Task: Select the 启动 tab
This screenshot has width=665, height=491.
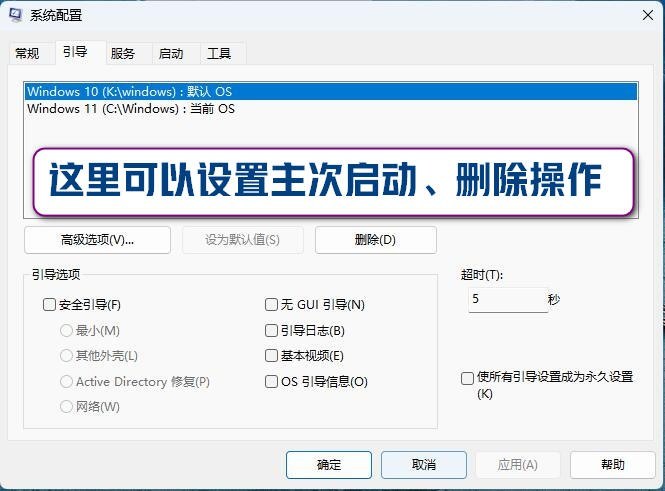Action: pos(171,53)
